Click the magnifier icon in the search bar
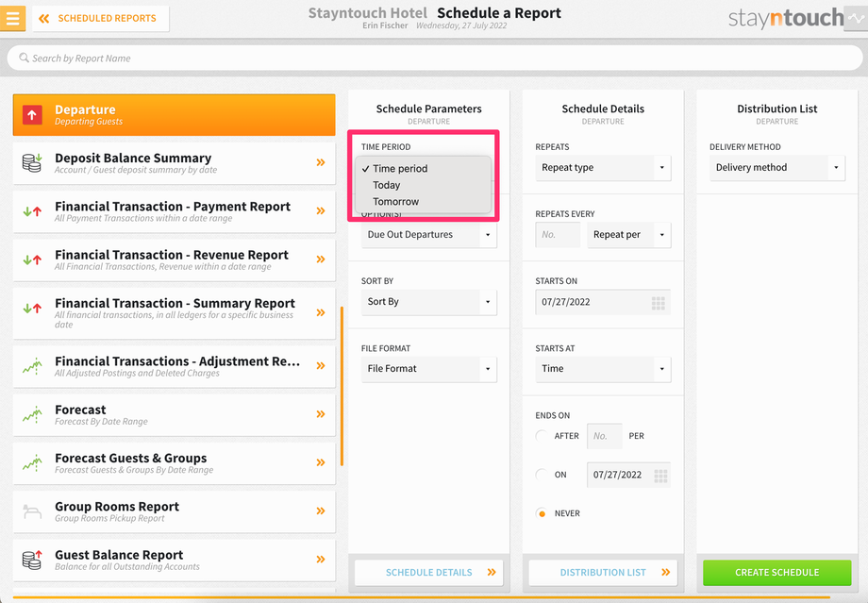Image resolution: width=868 pixels, height=603 pixels. pyautogui.click(x=24, y=58)
